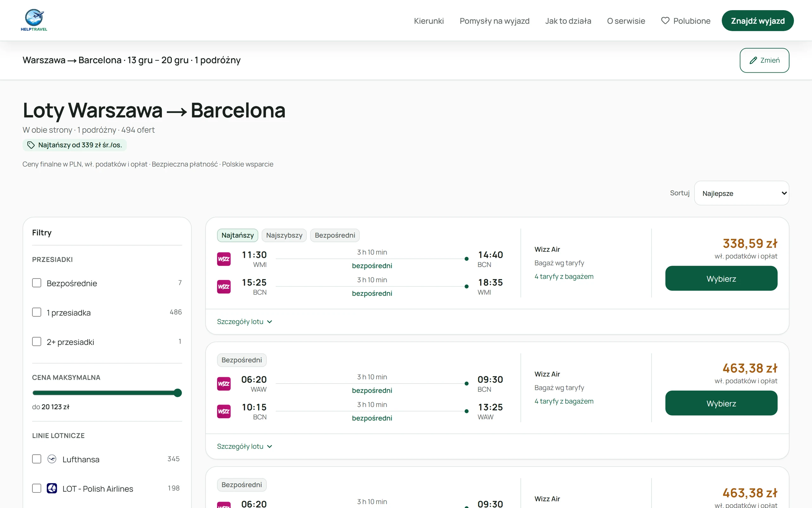Click the Najtańszy od 339 zł śr./os. badge
Image resolution: width=812 pixels, height=508 pixels.
pyautogui.click(x=75, y=145)
